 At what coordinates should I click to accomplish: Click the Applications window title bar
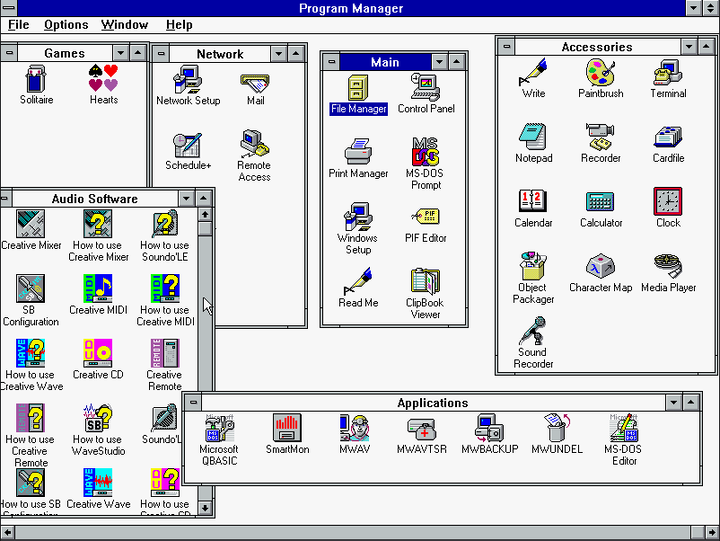tap(433, 403)
